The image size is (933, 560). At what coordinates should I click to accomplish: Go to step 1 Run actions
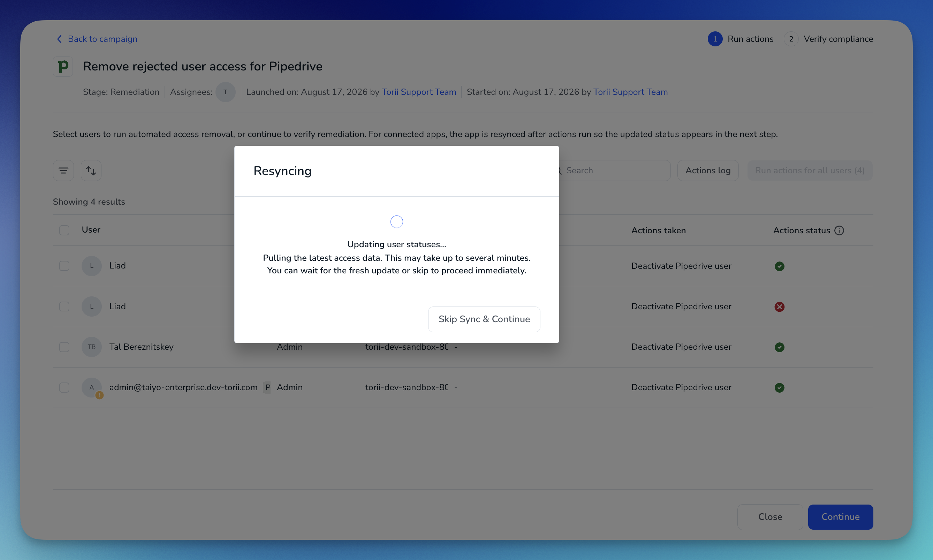(741, 39)
